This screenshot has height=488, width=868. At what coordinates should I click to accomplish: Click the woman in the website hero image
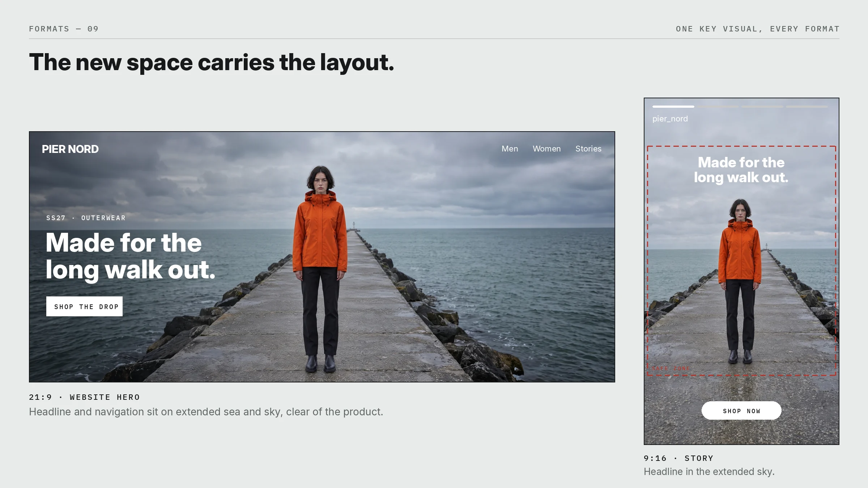click(320, 269)
